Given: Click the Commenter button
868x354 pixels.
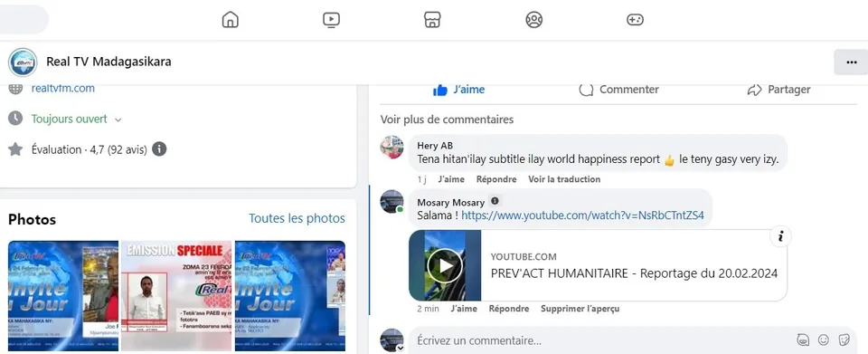Looking at the screenshot, I should (618, 90).
